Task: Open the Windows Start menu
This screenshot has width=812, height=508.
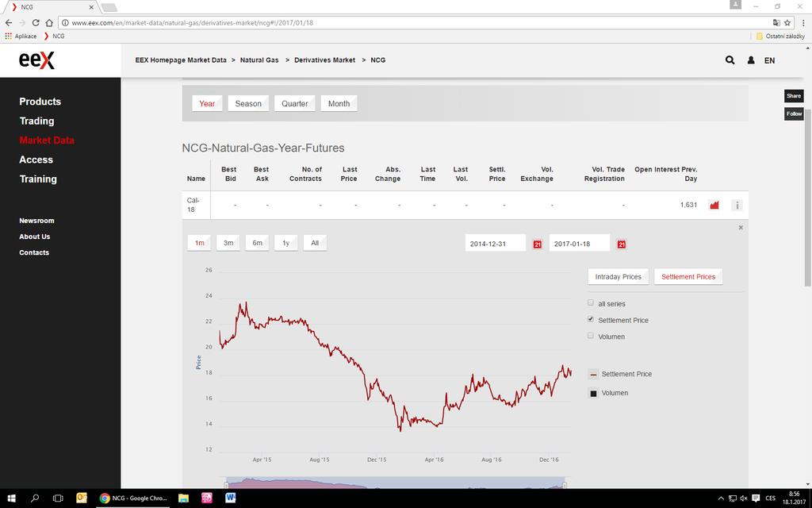Action: point(11,498)
